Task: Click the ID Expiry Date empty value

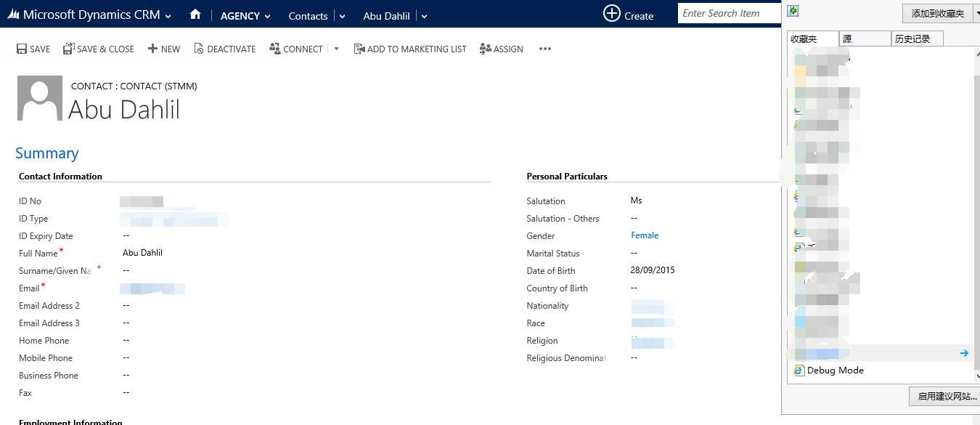Action: pos(126,235)
